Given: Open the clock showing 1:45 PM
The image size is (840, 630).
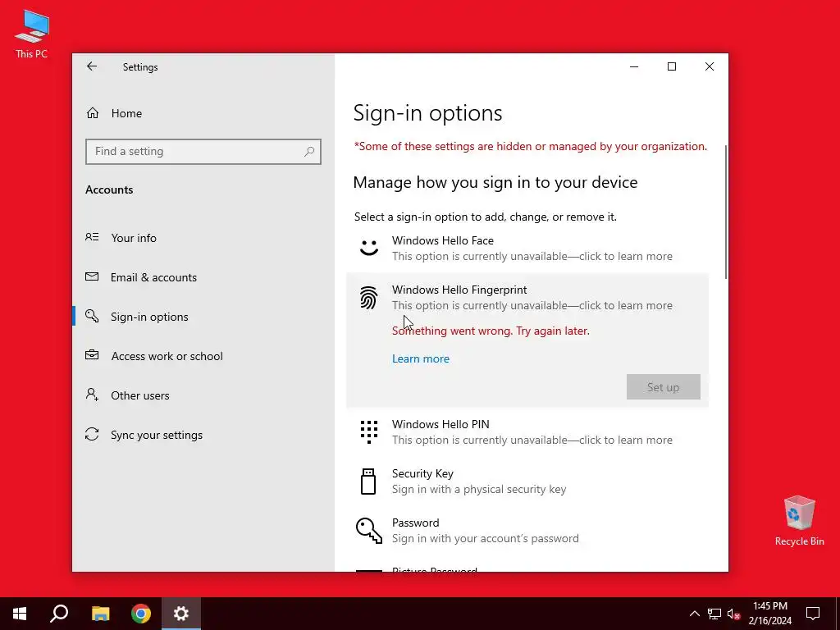Looking at the screenshot, I should pos(769,614).
